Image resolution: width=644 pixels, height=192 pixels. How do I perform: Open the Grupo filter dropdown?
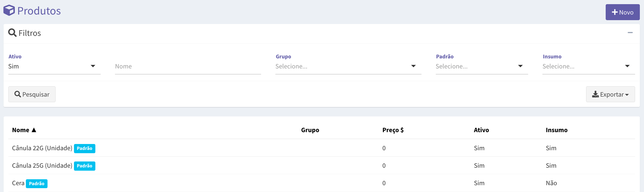348,66
